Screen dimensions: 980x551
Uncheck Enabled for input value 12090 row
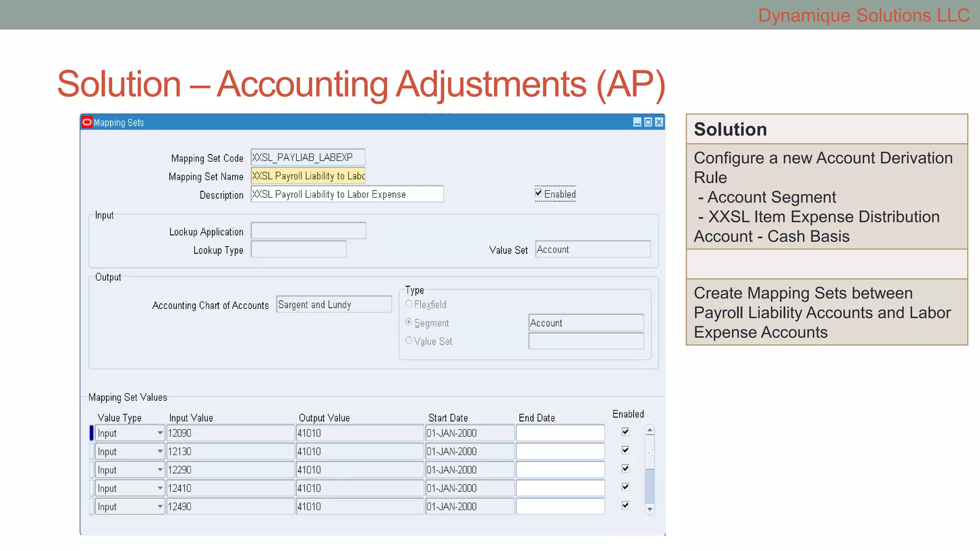click(625, 432)
